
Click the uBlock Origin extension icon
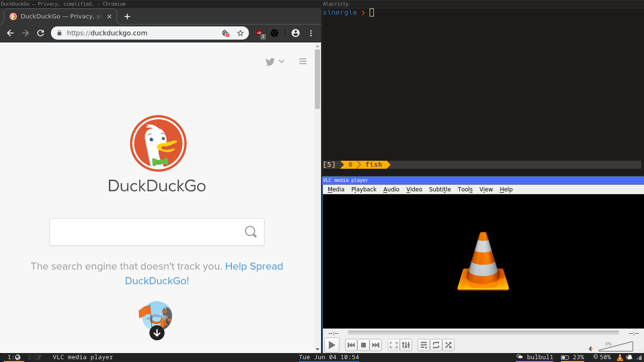[x=260, y=33]
